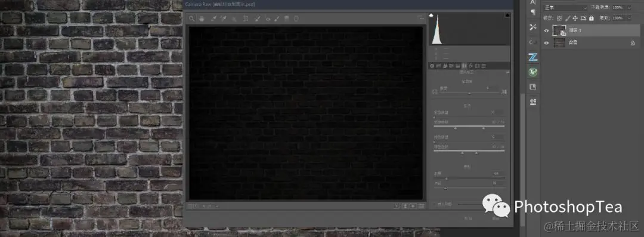Toggle lock all padlock icon
This screenshot has width=644, height=237.
592,18
